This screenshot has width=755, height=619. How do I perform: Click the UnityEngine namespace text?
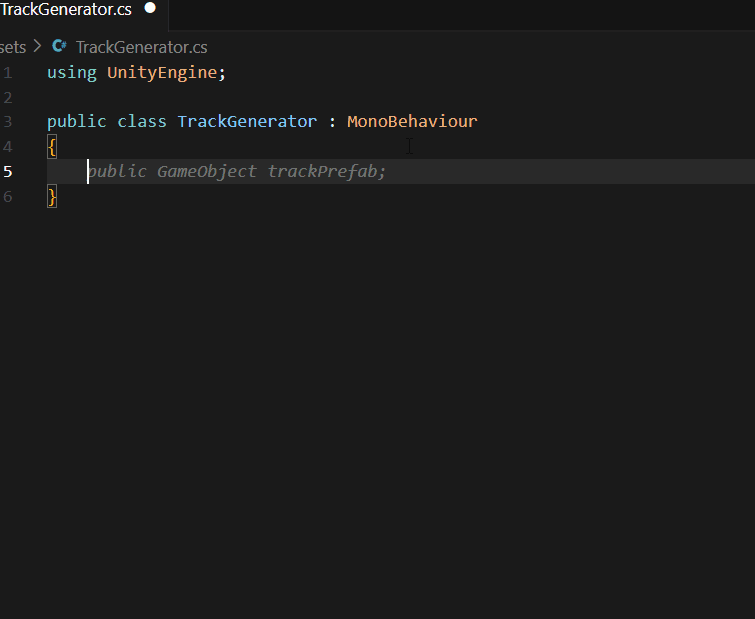[x=162, y=72]
